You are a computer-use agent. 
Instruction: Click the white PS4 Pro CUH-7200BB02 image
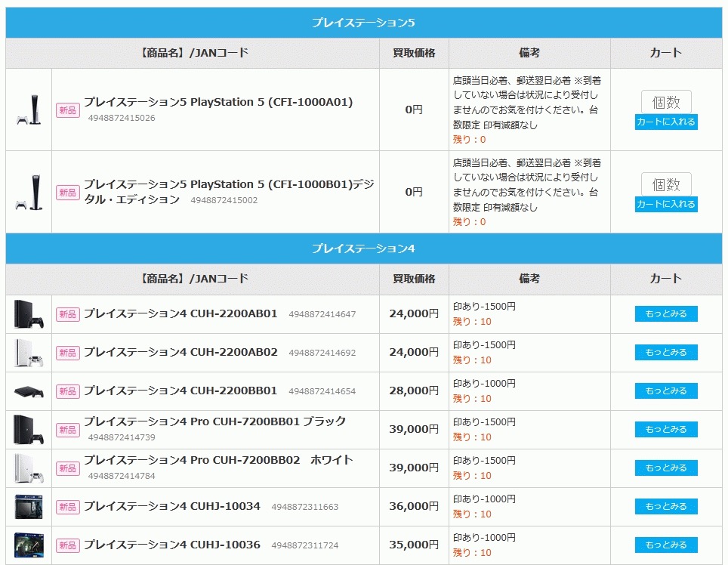29,468
